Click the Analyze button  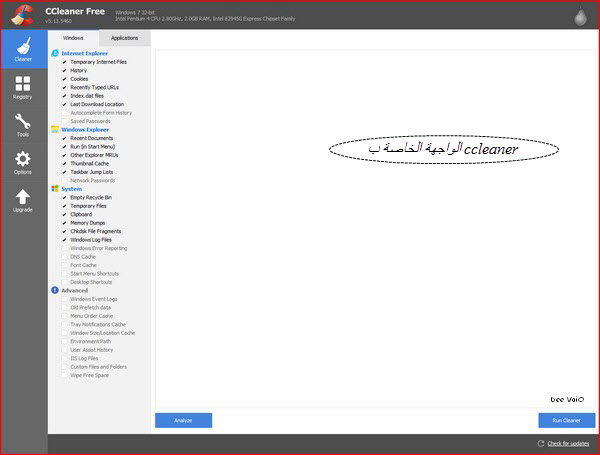click(183, 420)
